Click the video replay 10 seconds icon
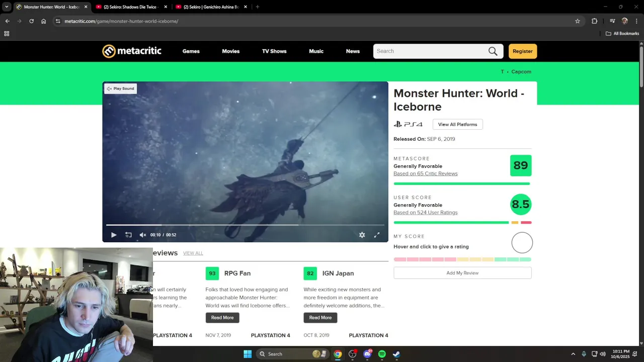 pyautogui.click(x=128, y=235)
